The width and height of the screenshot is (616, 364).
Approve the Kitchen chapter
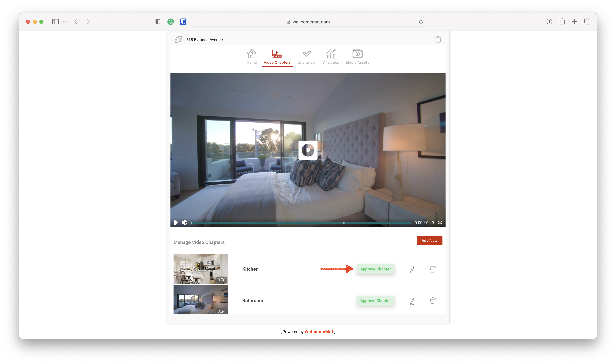point(375,269)
